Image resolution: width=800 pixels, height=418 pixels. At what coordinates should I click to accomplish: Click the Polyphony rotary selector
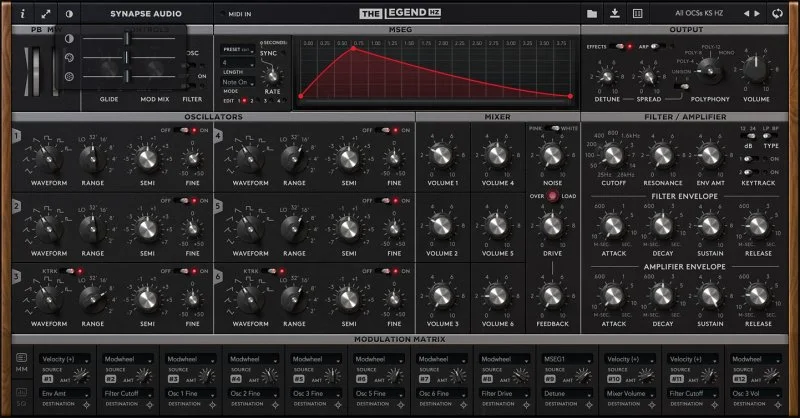(x=710, y=71)
